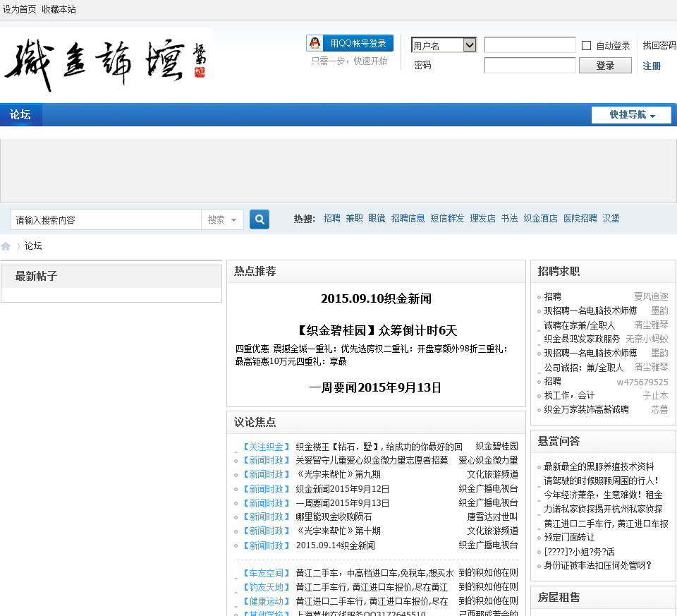677x616 pixels.
Task: Open the 注册 link
Action: (x=652, y=66)
